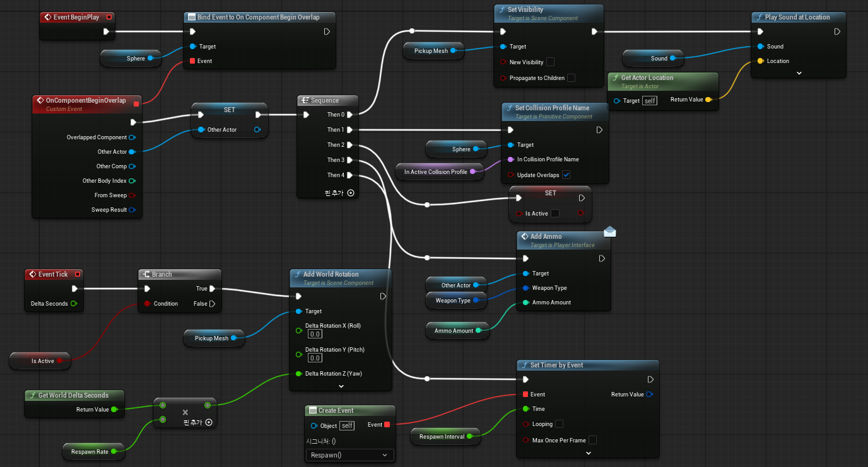
Task: Select the Sound variable node
Action: 654,59
